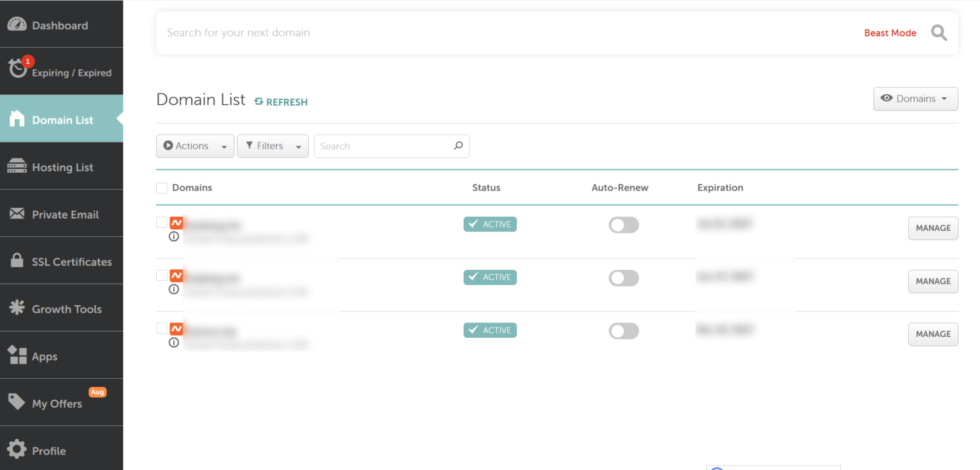Viewport: 980px width, 470px height.
Task: Open Hosting List in sidebar
Action: 61,166
